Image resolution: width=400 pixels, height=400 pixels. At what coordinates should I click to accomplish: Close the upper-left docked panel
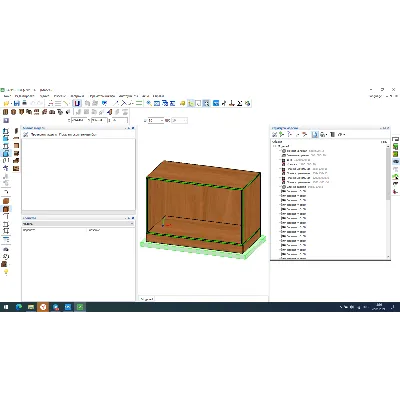coord(133,128)
